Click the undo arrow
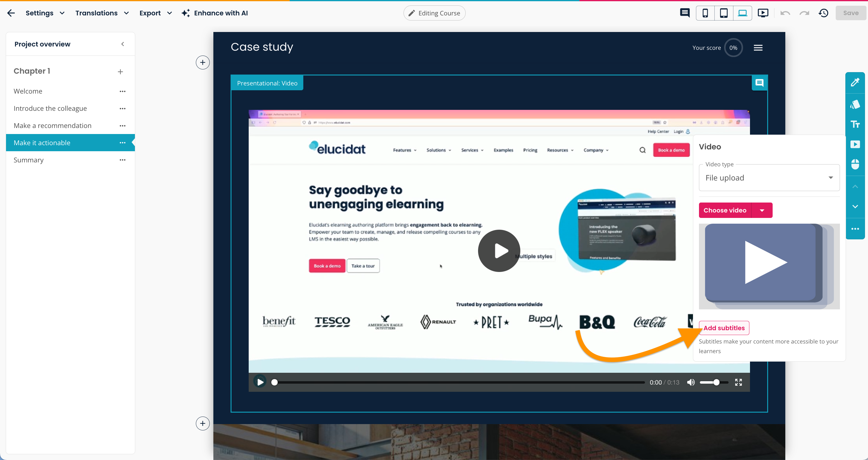868x460 pixels. (785, 13)
